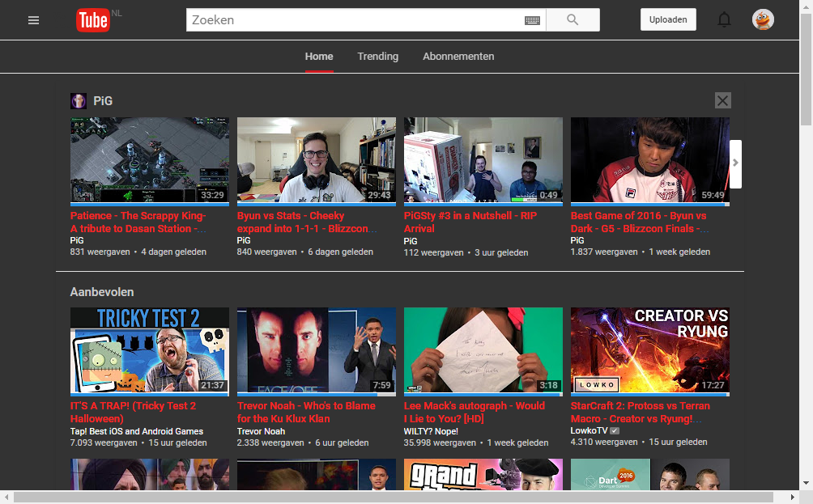This screenshot has width=813, height=504.
Task: Click the Aanbevolen section heading
Action: click(102, 292)
